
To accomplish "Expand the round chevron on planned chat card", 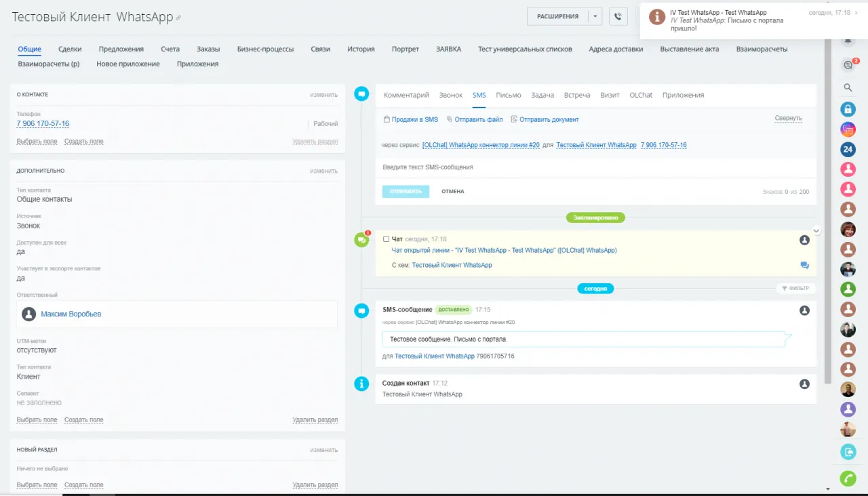I will 816,230.
